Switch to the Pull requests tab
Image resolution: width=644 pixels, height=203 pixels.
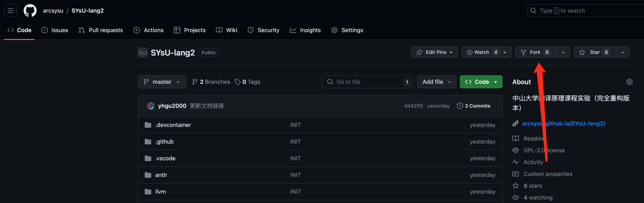pos(101,30)
